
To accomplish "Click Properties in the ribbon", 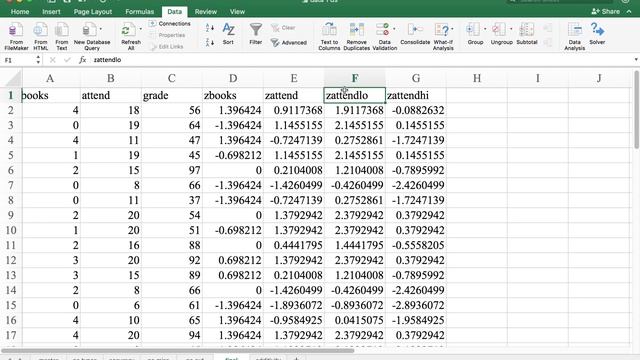I will 168,35.
